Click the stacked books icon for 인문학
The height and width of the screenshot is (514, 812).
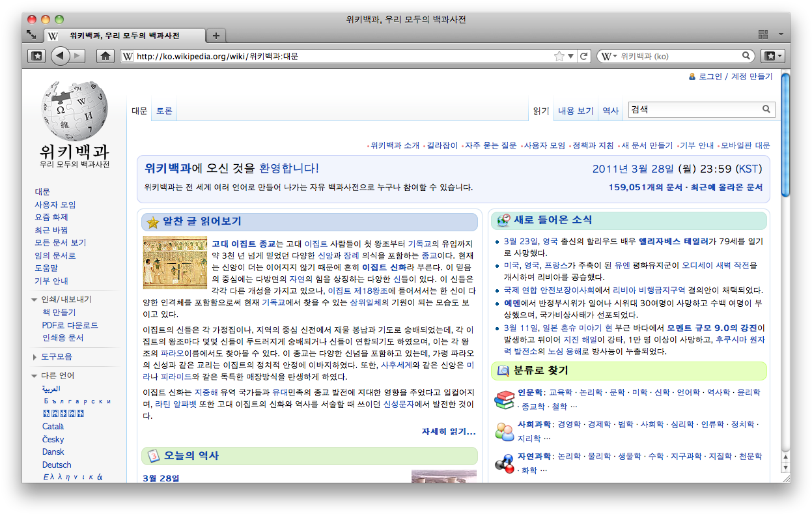505,399
